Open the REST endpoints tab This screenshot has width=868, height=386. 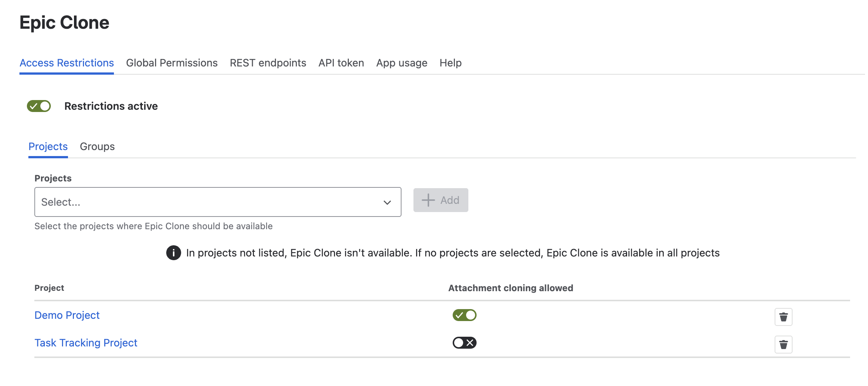(x=268, y=63)
